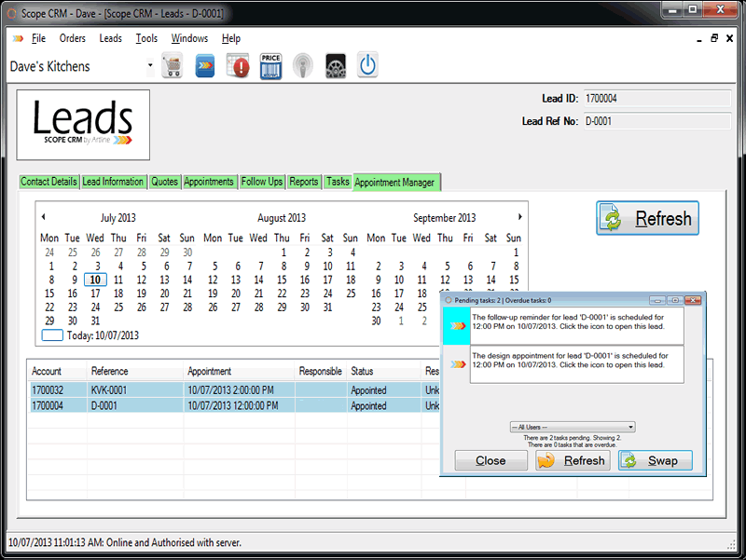Go to previous month in calendar
The height and width of the screenshot is (560, 746).
[x=44, y=217]
